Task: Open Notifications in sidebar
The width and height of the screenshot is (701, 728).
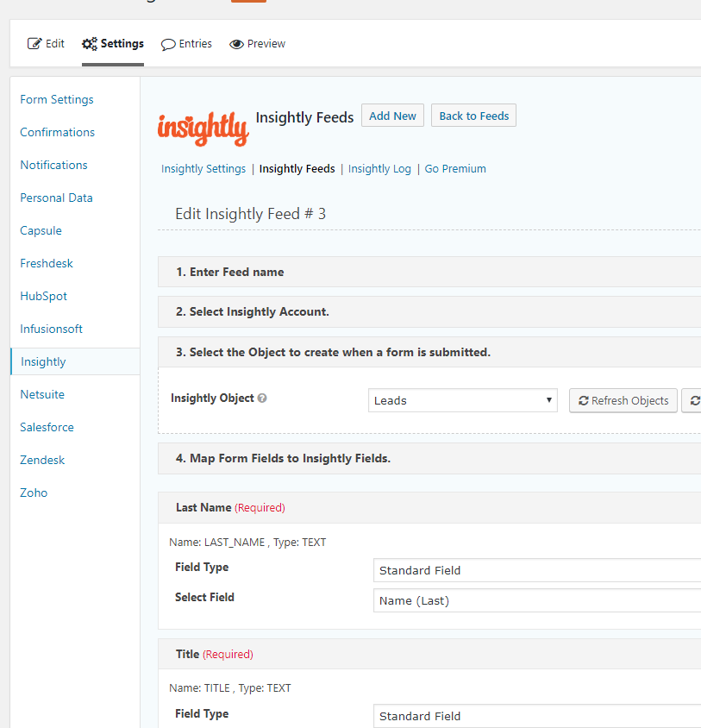Action: click(53, 165)
